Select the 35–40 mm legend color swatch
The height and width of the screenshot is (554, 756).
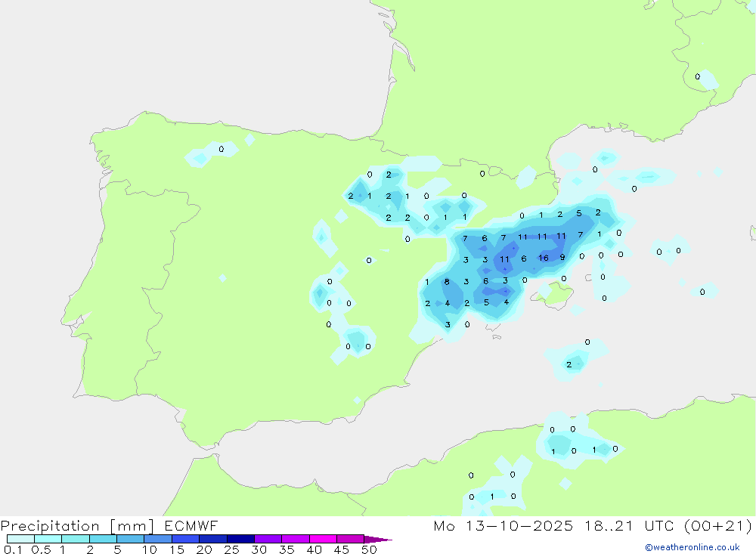(296, 539)
